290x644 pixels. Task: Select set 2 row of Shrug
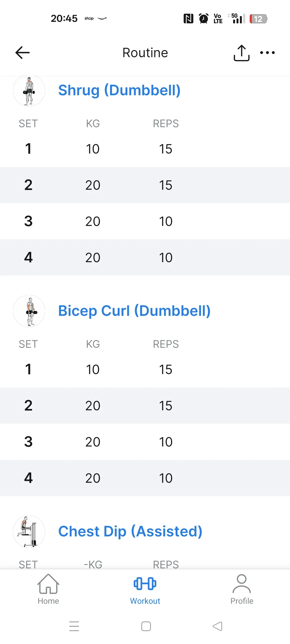(145, 185)
